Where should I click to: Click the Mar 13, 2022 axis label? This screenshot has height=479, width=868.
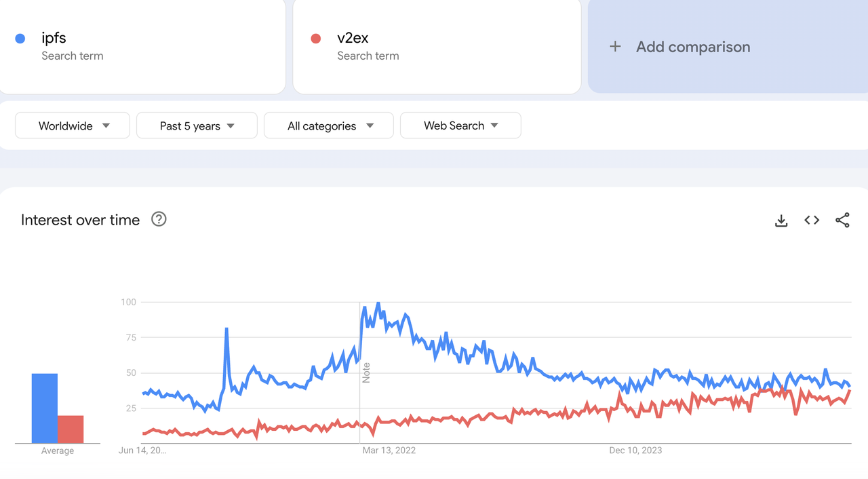click(389, 450)
